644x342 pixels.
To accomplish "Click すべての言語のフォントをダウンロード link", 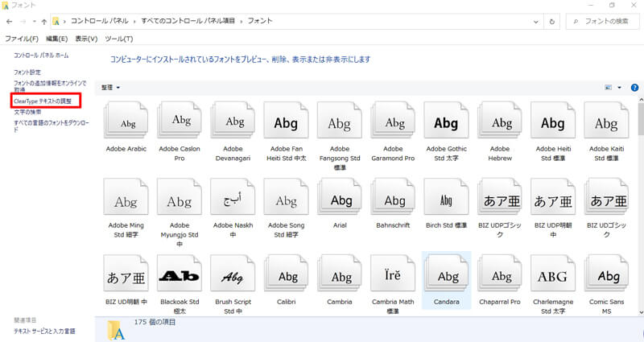I will pos(52,126).
